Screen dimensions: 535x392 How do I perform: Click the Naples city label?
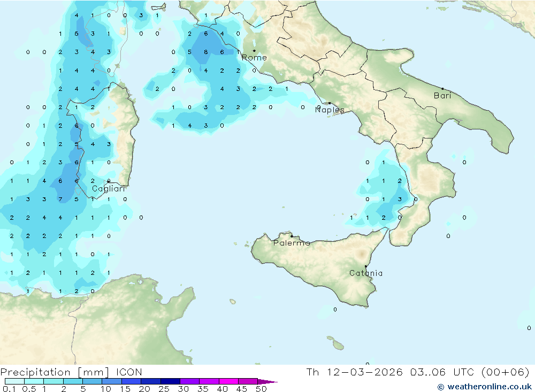(330, 110)
